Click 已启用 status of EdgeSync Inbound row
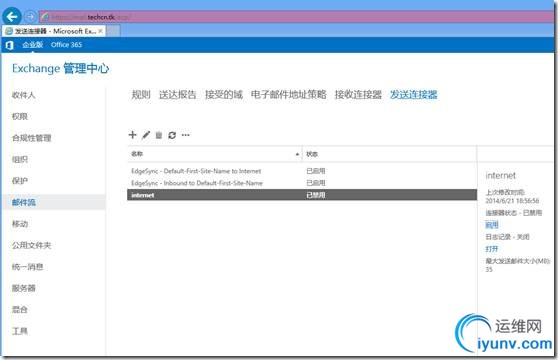The image size is (558, 360). [316, 183]
